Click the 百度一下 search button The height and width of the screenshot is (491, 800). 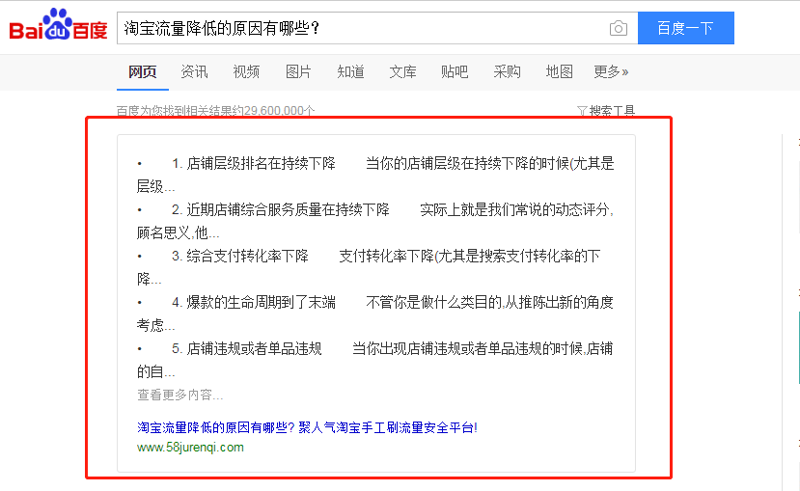click(x=686, y=28)
